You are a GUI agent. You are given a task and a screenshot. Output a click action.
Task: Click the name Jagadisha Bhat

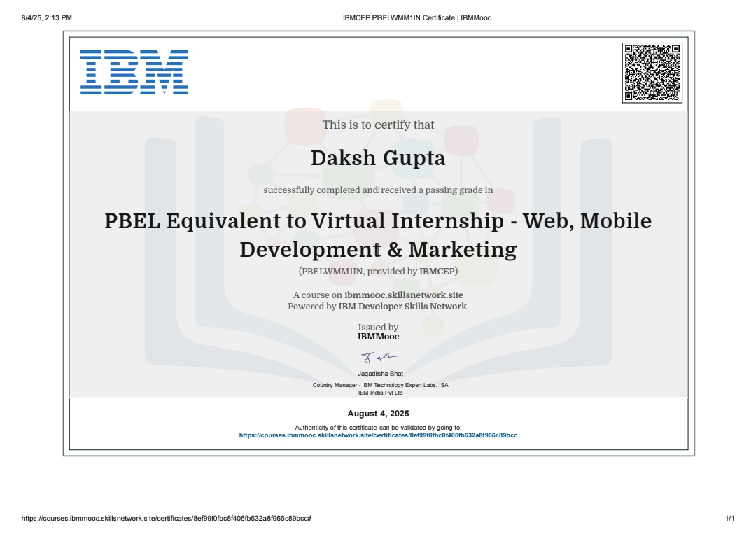(x=380, y=374)
